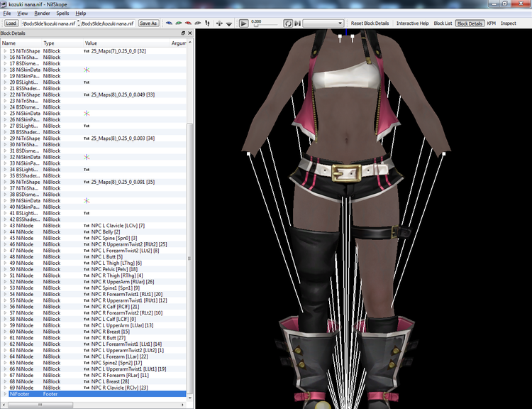Image resolution: width=532 pixels, height=409 pixels.
Task: Click the Value column header
Action: [126, 43]
